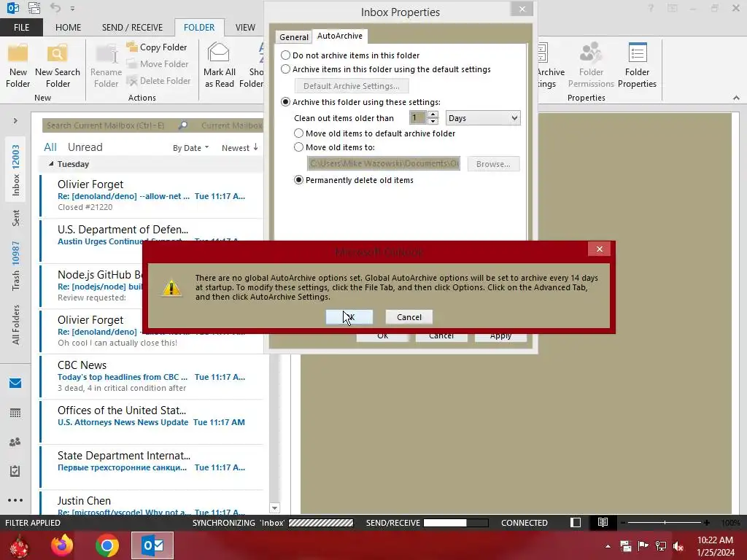Screen dimensions: 747x560
Task: Switch to Reading view in status bar
Action: click(603, 522)
